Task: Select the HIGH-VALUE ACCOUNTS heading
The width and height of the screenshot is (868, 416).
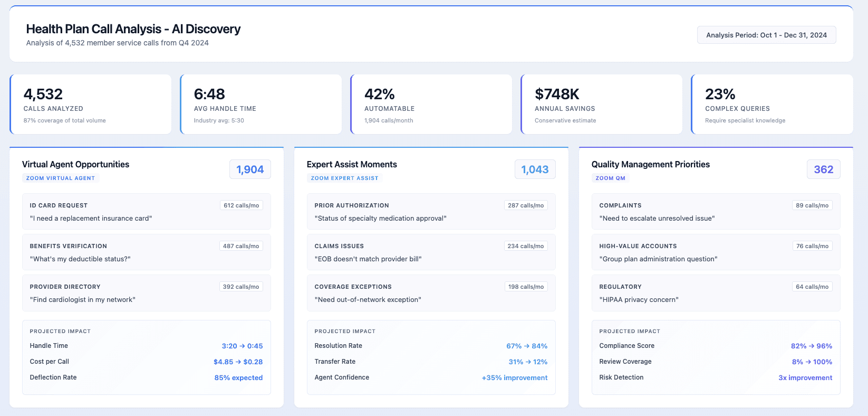Action: 638,246
